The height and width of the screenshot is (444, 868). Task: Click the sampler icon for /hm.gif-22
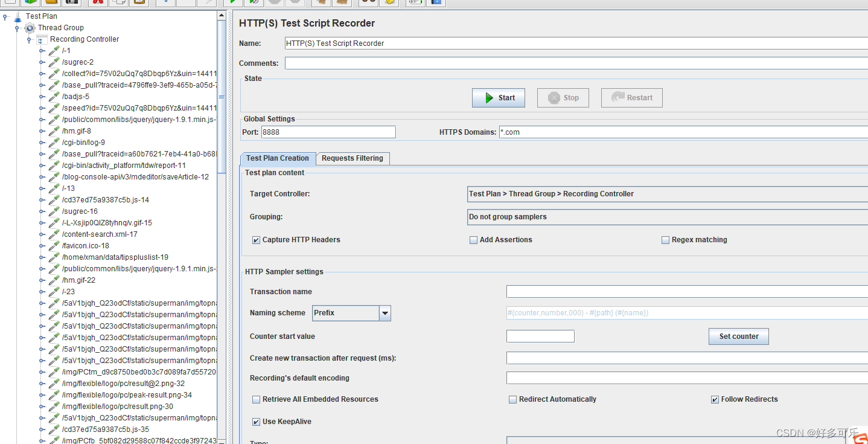(x=54, y=280)
